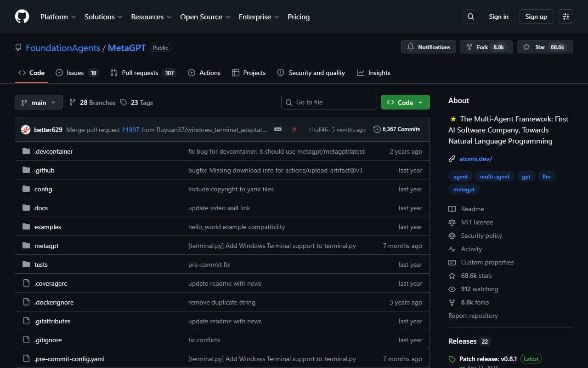This screenshot has width=588, height=368.
Task: Open Open Source dropdown menu
Action: pyautogui.click(x=205, y=17)
